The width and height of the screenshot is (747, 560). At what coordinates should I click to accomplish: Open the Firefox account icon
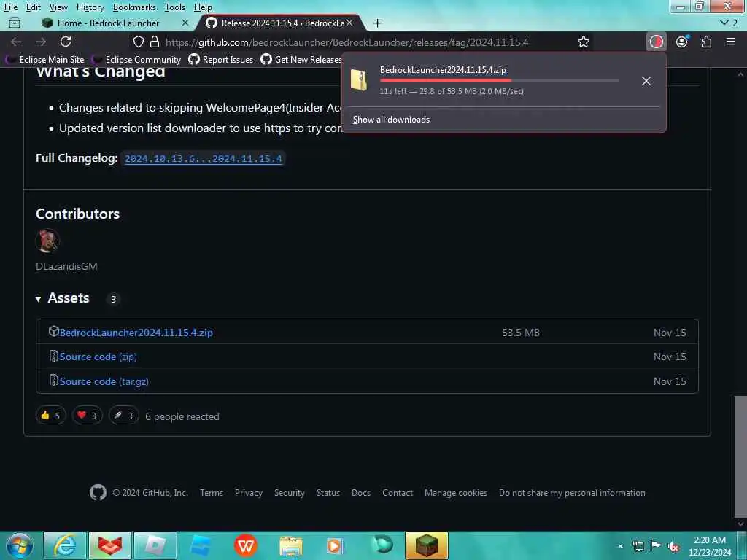tap(682, 42)
